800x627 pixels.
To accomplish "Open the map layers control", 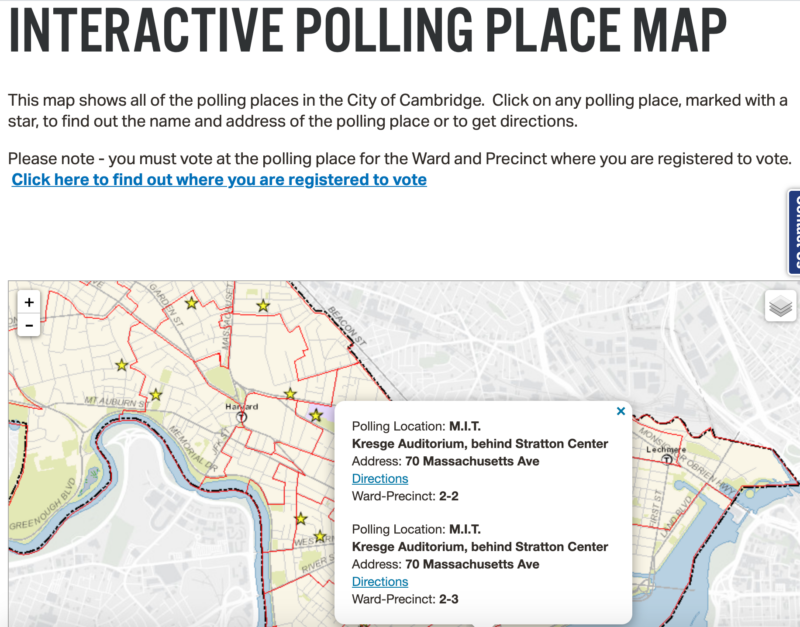I will tap(780, 306).
